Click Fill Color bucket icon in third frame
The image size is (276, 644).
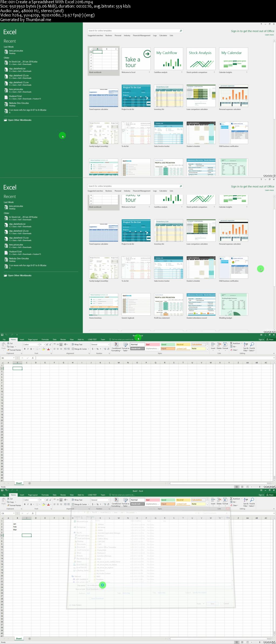click(43, 349)
